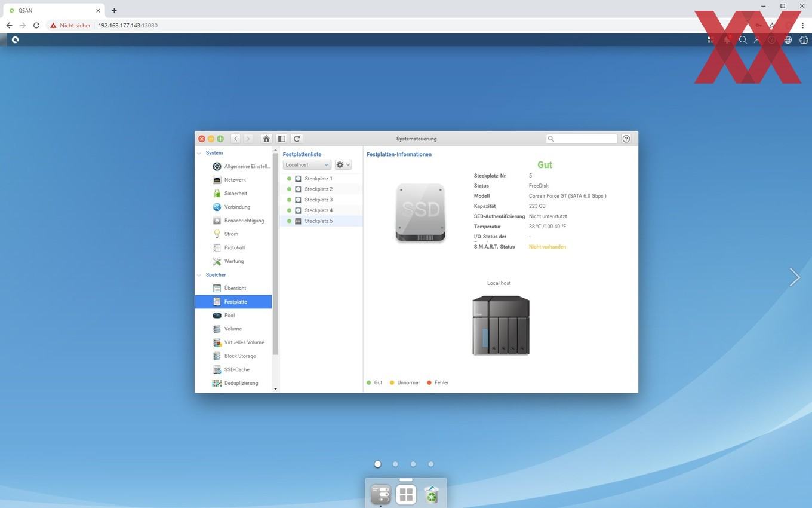812x508 pixels.
Task: Open a new browser tab
Action: [114, 10]
